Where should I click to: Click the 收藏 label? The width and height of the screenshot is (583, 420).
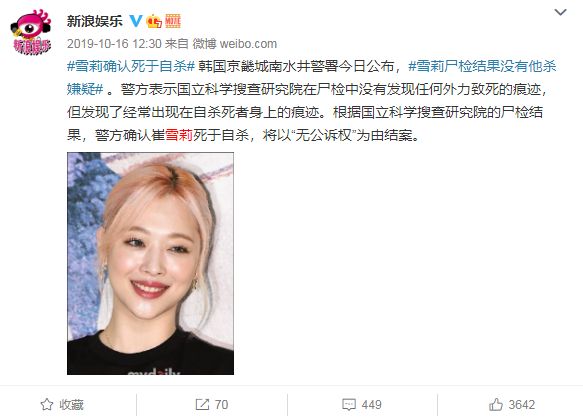[71, 405]
